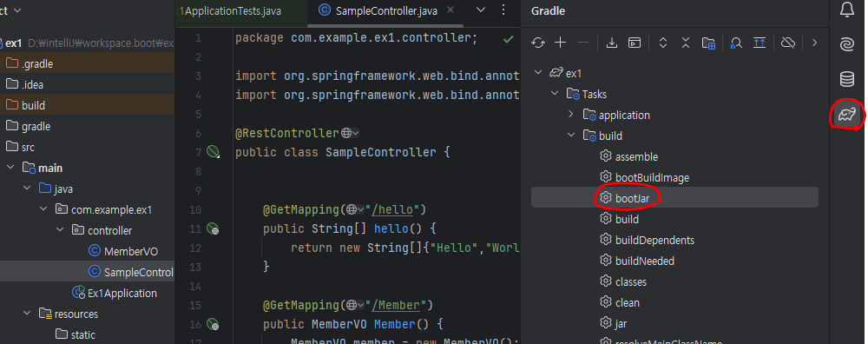Screen dimensions: 868x344
Task: Open Database tool window icon
Action: coord(847,79)
